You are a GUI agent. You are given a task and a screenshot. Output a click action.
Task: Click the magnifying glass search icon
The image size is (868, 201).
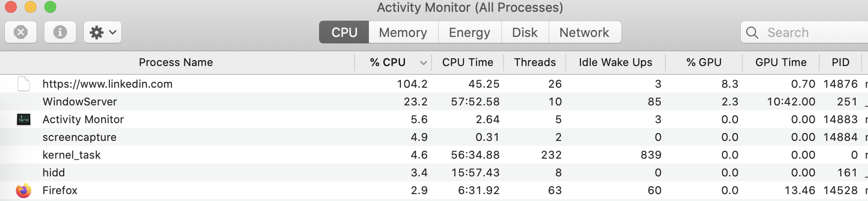752,33
